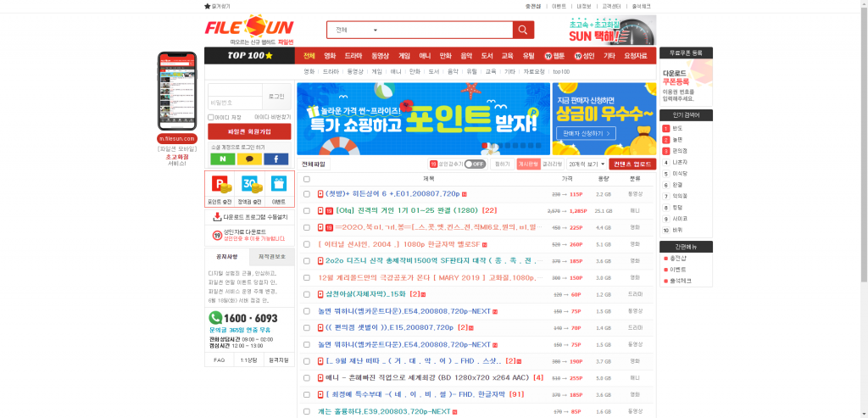This screenshot has width=868, height=418.
Task: Click download icon for 다운로드 프로그램 수동설치
Action: (218, 217)
